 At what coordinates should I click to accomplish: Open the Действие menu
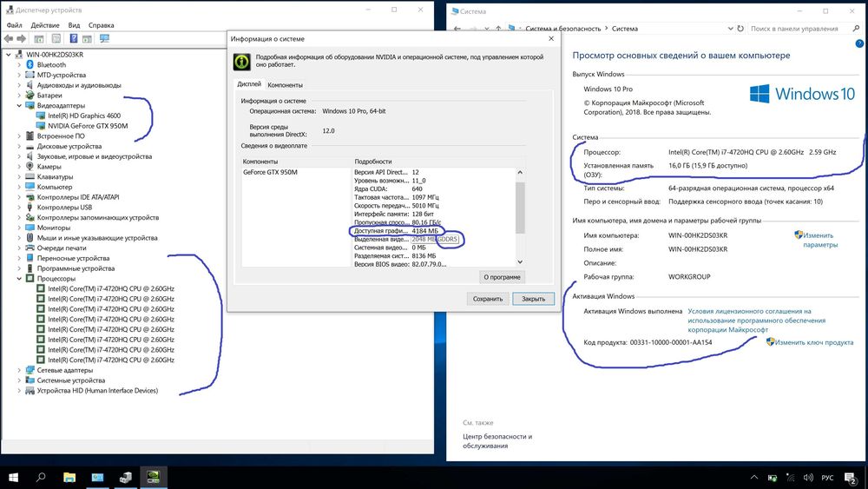(45, 25)
